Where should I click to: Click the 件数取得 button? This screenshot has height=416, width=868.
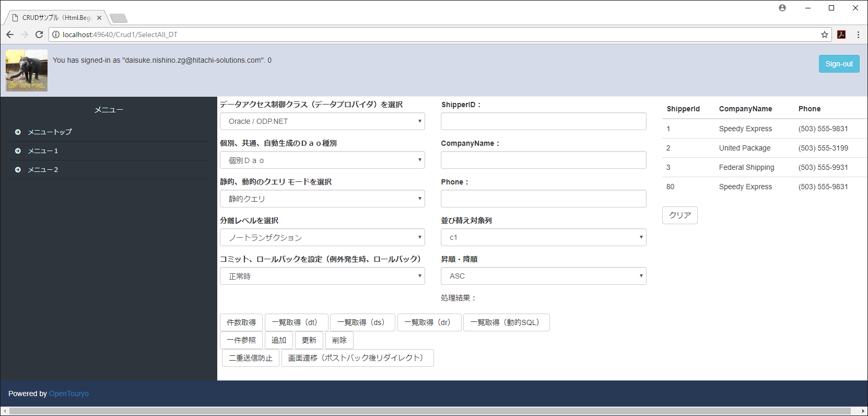[241, 322]
